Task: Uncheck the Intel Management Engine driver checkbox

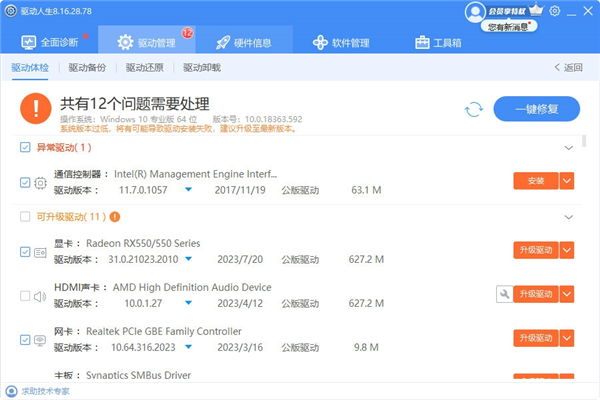Action: 25,183
